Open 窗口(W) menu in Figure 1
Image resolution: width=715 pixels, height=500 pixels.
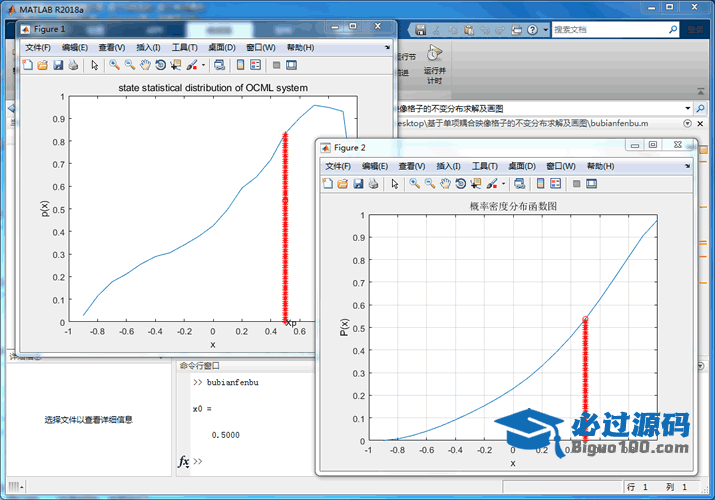261,47
